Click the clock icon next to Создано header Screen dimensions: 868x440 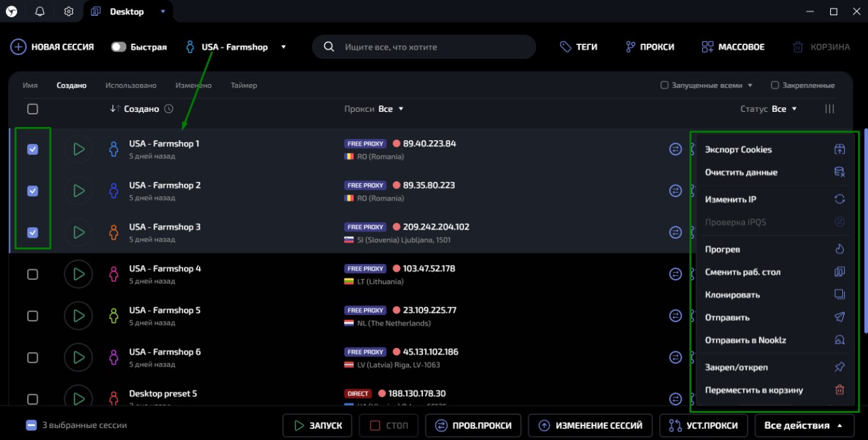pyautogui.click(x=169, y=109)
